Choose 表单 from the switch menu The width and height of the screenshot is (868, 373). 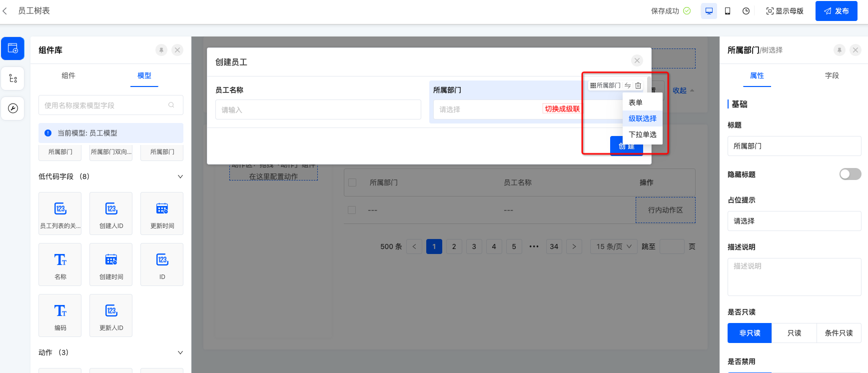click(x=643, y=102)
